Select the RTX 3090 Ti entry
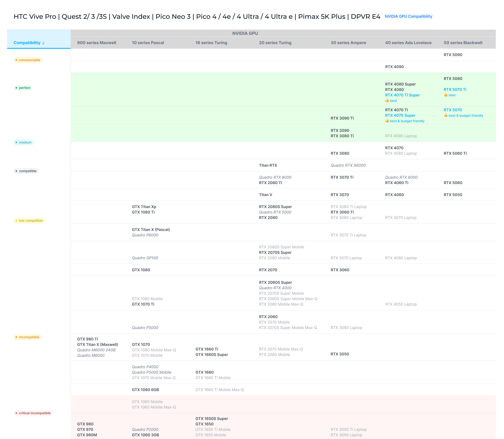The image size is (504, 439). click(342, 118)
